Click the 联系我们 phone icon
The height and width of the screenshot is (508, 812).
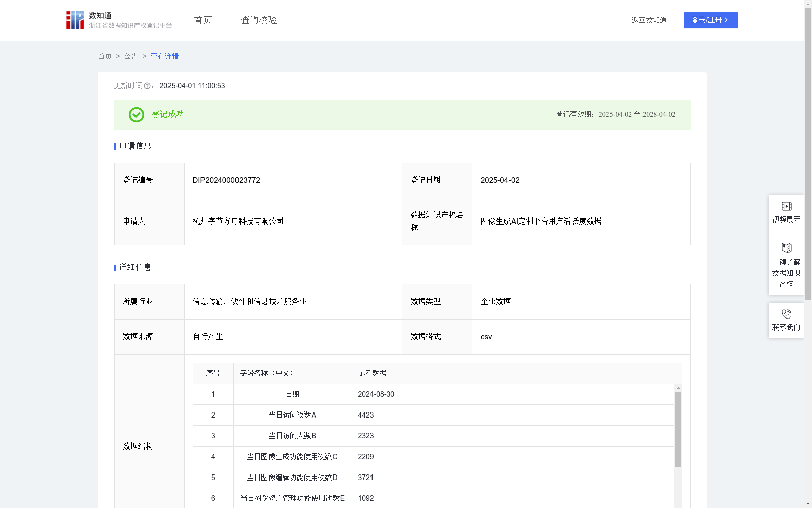click(786, 314)
